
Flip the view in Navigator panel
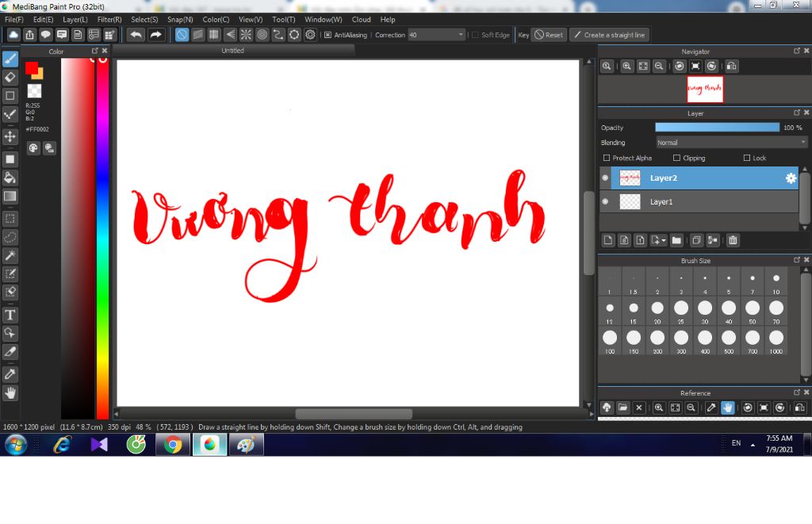[x=732, y=67]
